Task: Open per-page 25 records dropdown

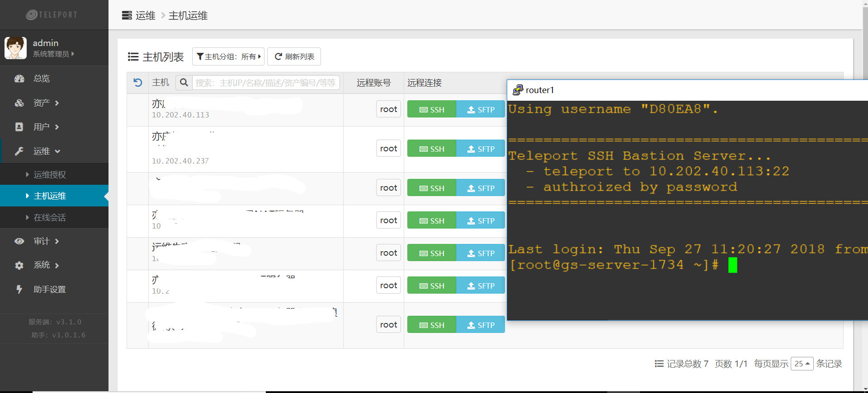Action: pos(802,364)
